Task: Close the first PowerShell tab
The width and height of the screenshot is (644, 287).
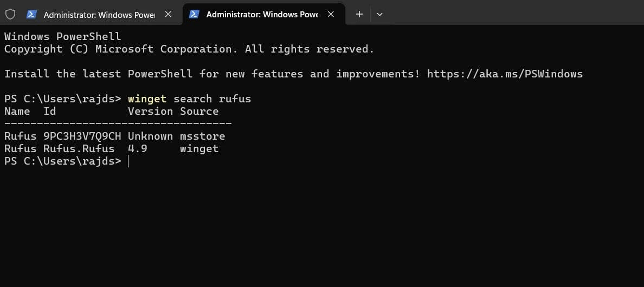Action: coord(168,14)
